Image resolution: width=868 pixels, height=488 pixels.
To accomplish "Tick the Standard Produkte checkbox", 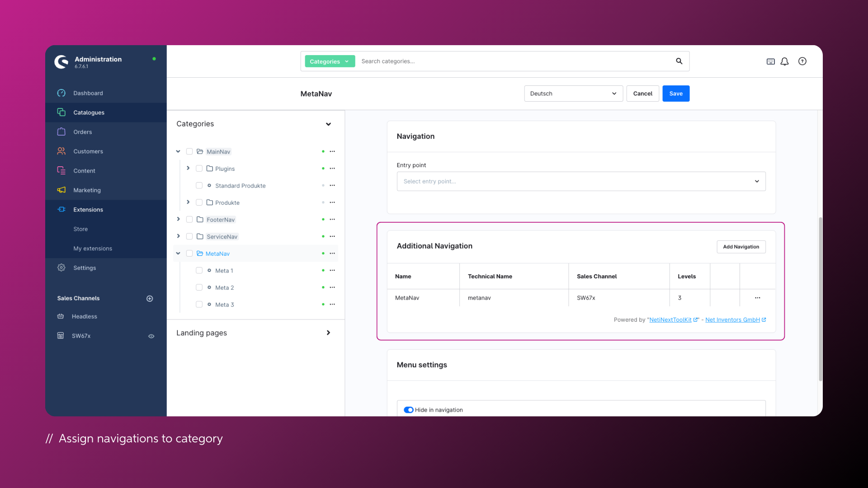I will [199, 185].
